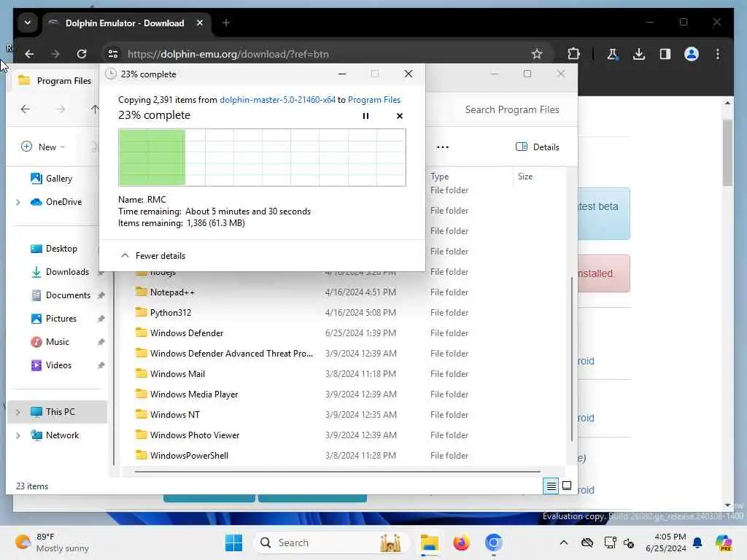Image resolution: width=747 pixels, height=560 pixels.
Task: Select Windows Defender Advanced Threat Protection folder
Action: pyautogui.click(x=231, y=354)
